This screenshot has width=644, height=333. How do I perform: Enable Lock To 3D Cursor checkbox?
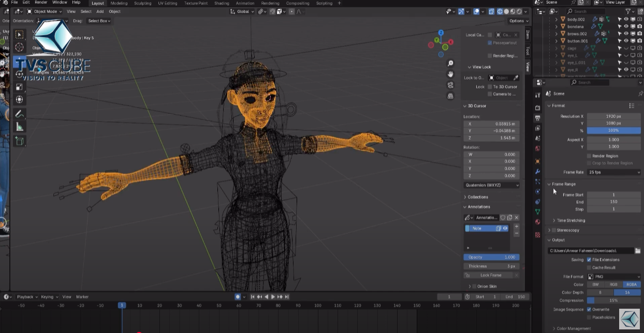pos(490,87)
